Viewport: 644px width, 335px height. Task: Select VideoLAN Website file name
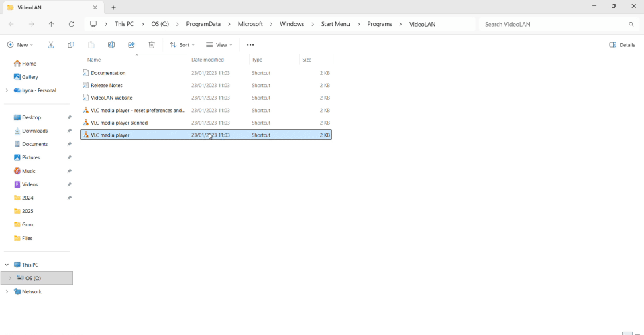111,98
